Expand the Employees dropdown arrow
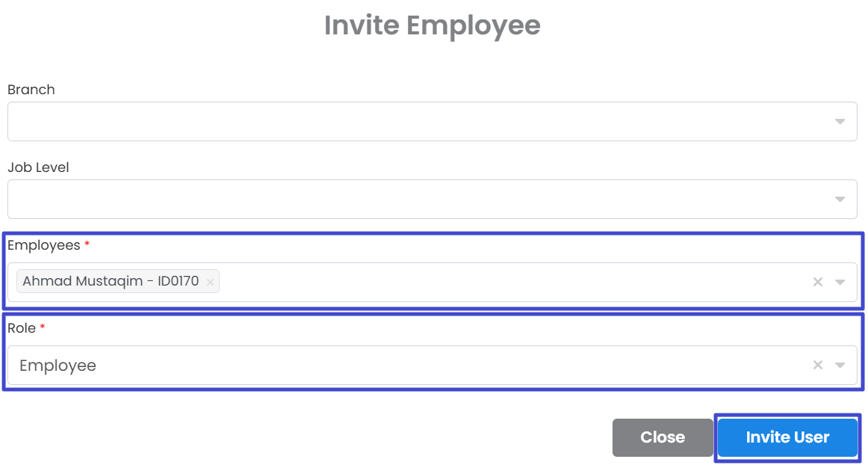 (840, 282)
